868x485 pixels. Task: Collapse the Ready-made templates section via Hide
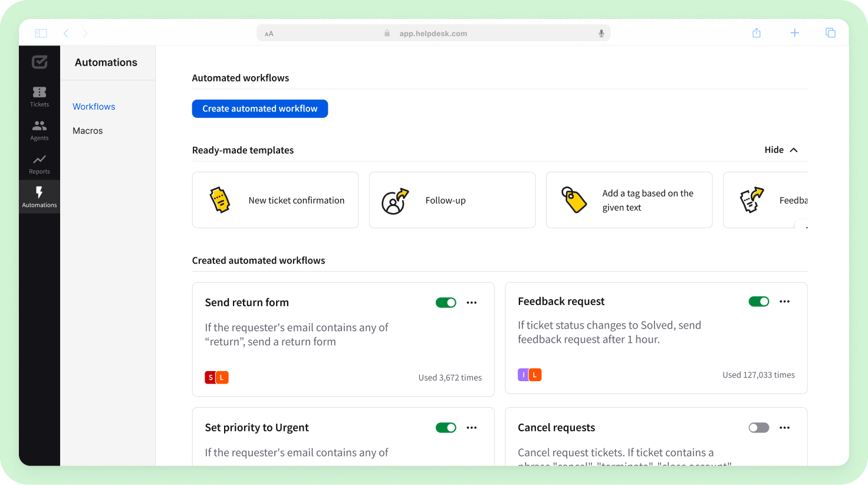(780, 150)
